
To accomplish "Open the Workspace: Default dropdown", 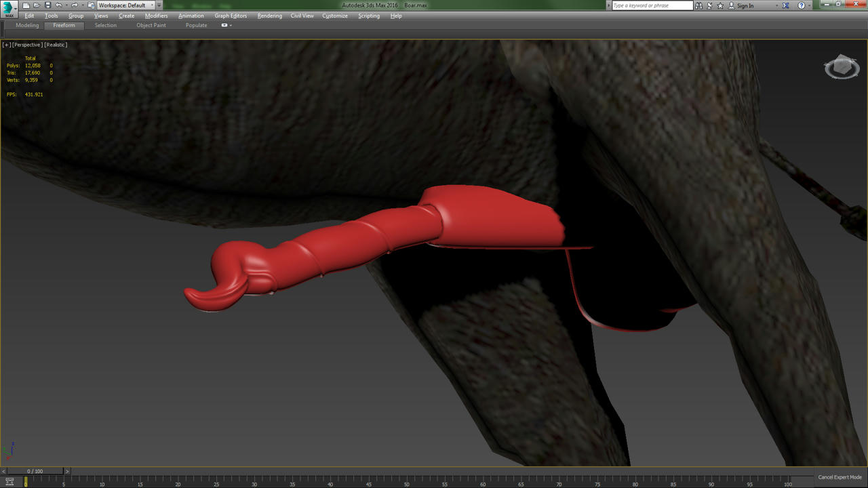I will (125, 5).
